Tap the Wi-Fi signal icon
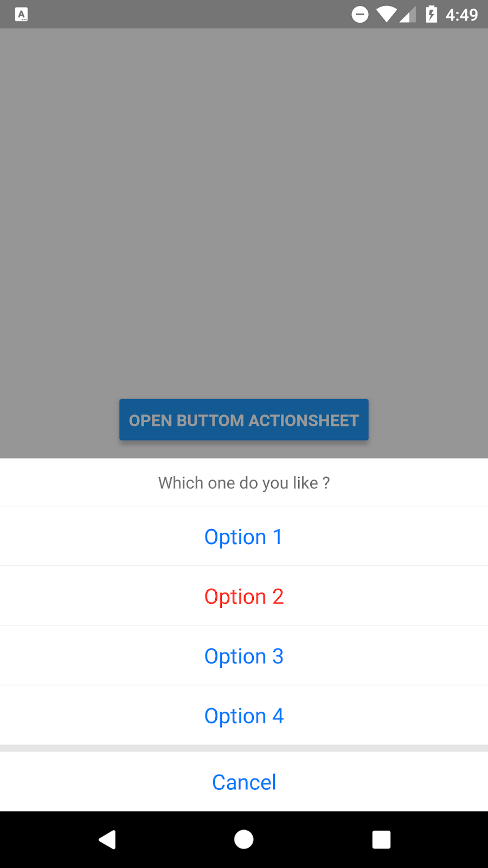Viewport: 488px width, 868px height. pyautogui.click(x=387, y=15)
